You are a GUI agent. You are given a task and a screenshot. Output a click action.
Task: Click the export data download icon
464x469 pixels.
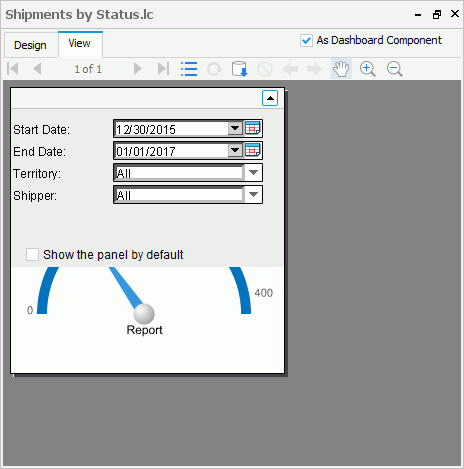click(240, 69)
